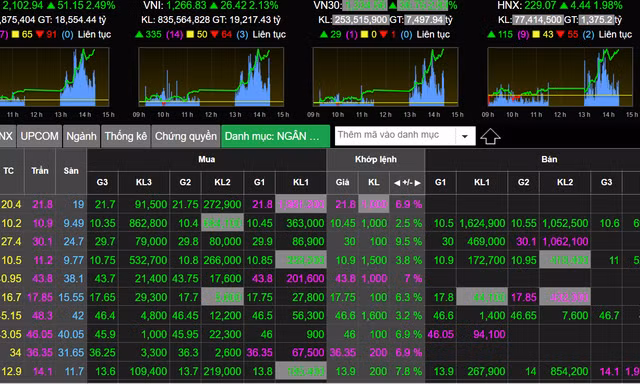Click the Bán group header
The image size is (640, 384).
point(549,159)
